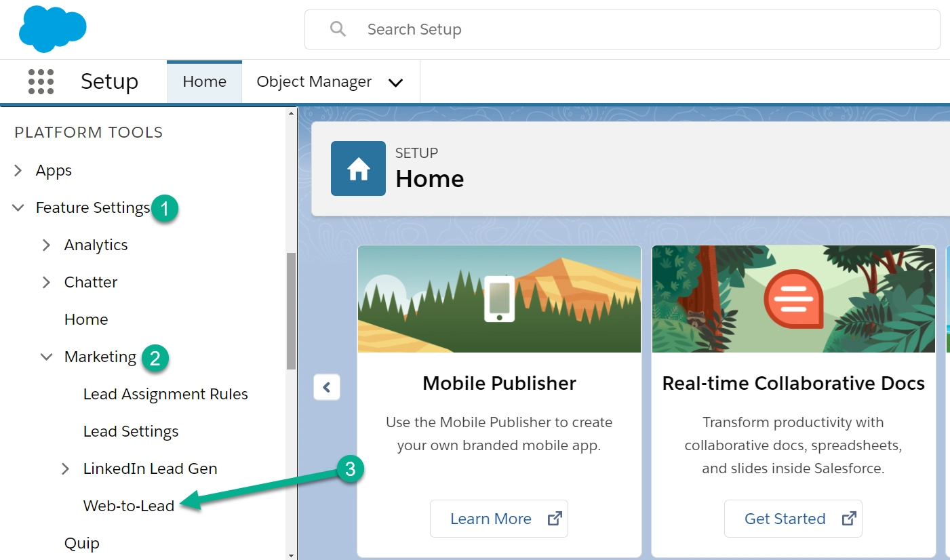
Task: Select Chatter in the sidebar
Action: [x=91, y=282]
